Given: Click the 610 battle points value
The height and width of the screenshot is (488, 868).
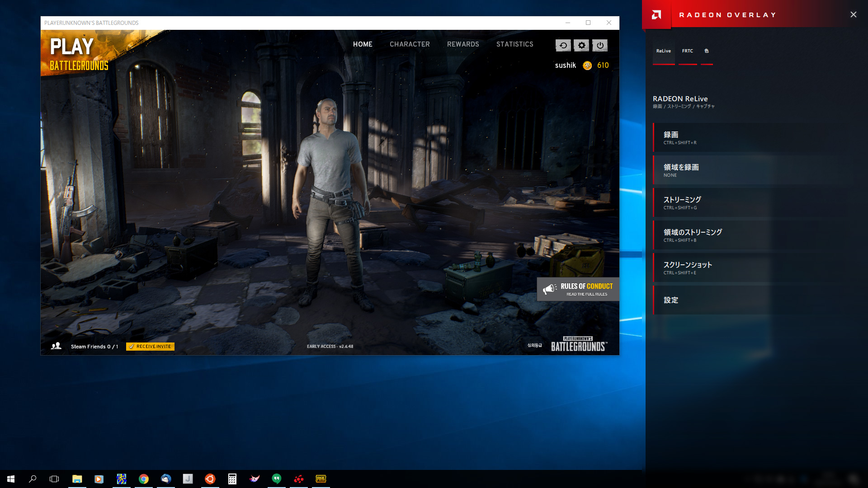Looking at the screenshot, I should [603, 66].
